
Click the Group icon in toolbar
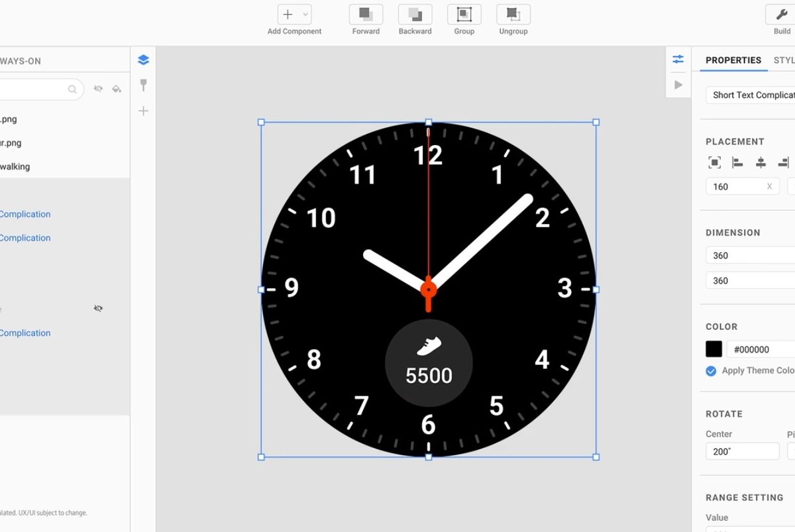464,15
